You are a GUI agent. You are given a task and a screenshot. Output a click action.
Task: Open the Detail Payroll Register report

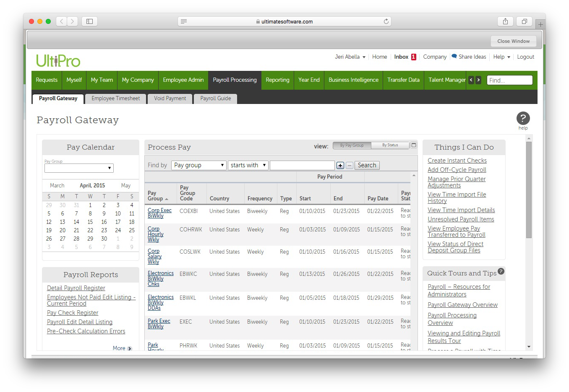coord(76,288)
